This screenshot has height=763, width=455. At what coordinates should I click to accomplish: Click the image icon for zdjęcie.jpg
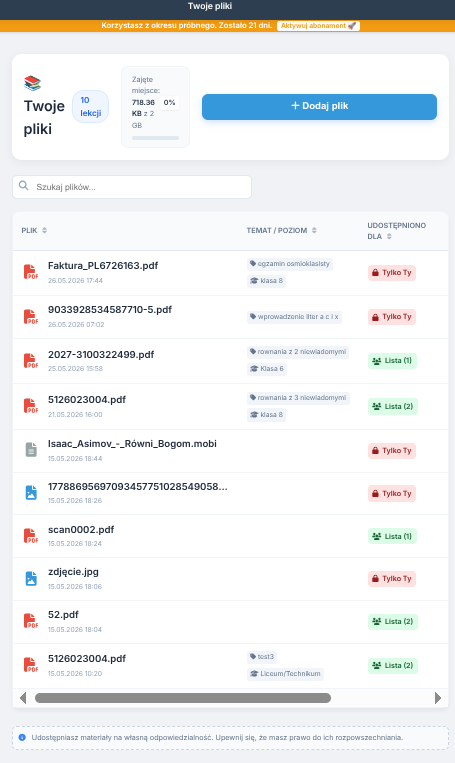[31, 578]
